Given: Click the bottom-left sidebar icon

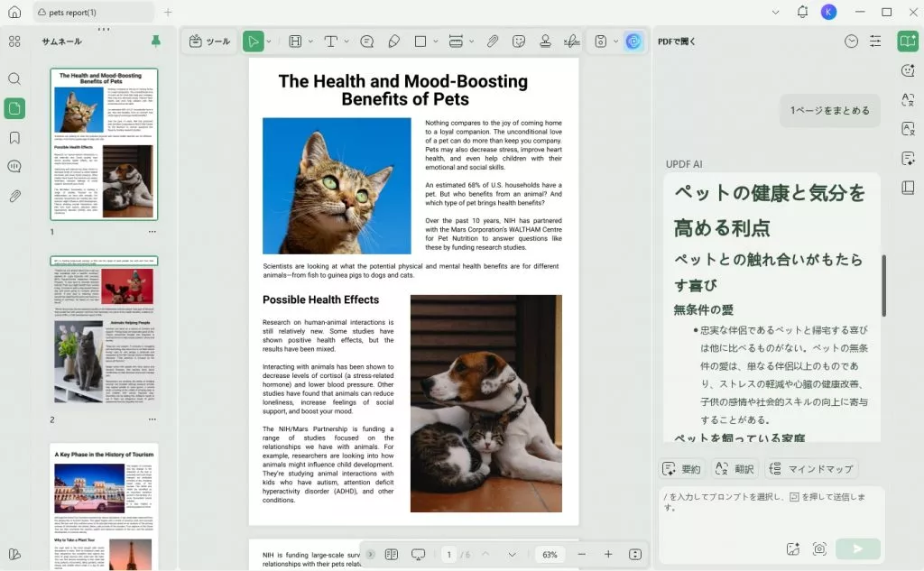Looking at the screenshot, I should pos(14,555).
